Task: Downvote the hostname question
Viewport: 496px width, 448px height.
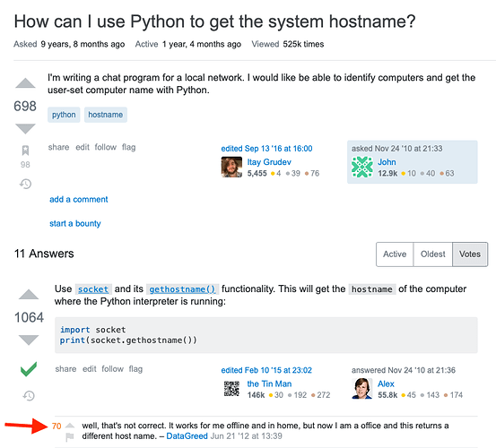Action: (25, 129)
